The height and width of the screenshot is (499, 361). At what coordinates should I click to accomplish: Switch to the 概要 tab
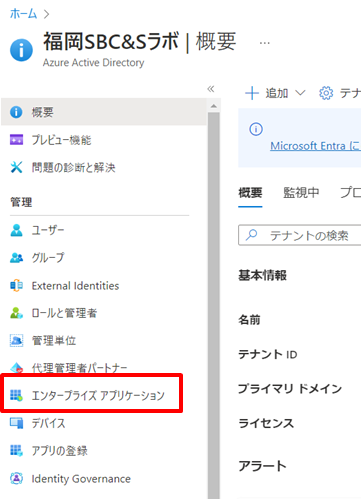tap(250, 193)
